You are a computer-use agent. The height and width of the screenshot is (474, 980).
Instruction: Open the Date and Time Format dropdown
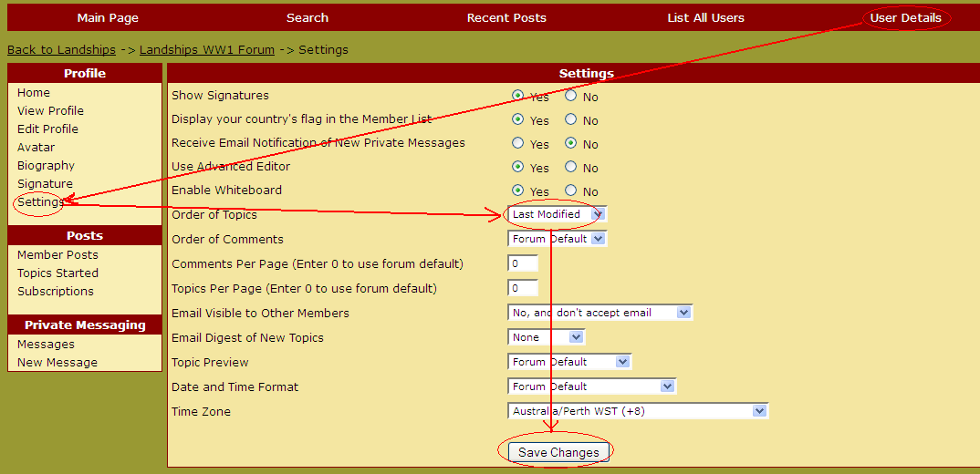tap(591, 386)
